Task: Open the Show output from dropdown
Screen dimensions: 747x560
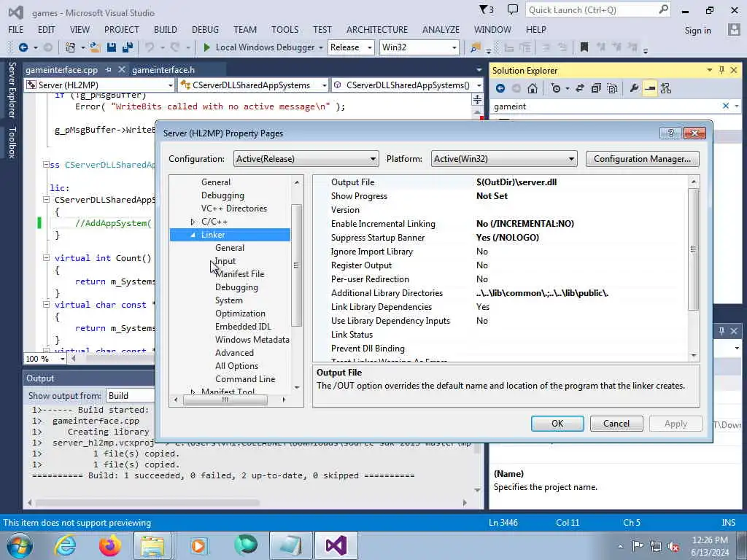Action: click(x=131, y=395)
